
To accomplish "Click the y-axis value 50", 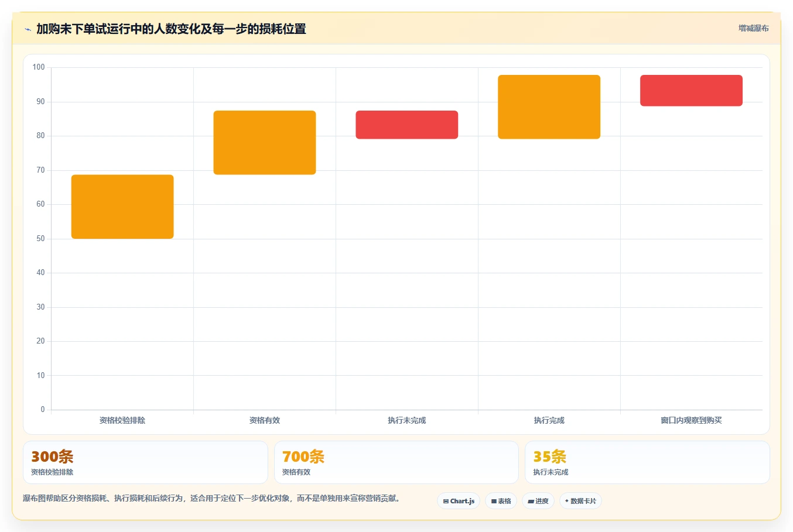I will 40,239.
